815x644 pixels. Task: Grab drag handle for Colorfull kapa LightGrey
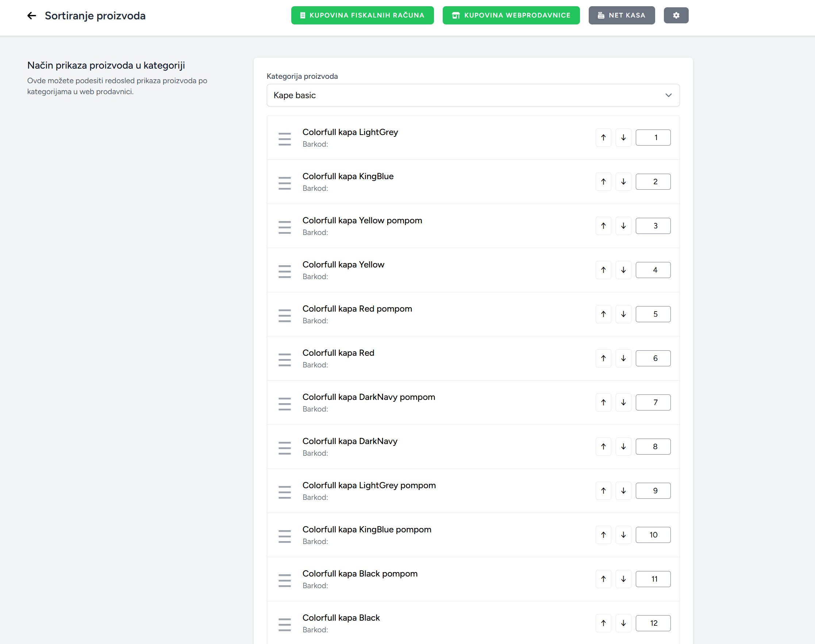point(285,139)
